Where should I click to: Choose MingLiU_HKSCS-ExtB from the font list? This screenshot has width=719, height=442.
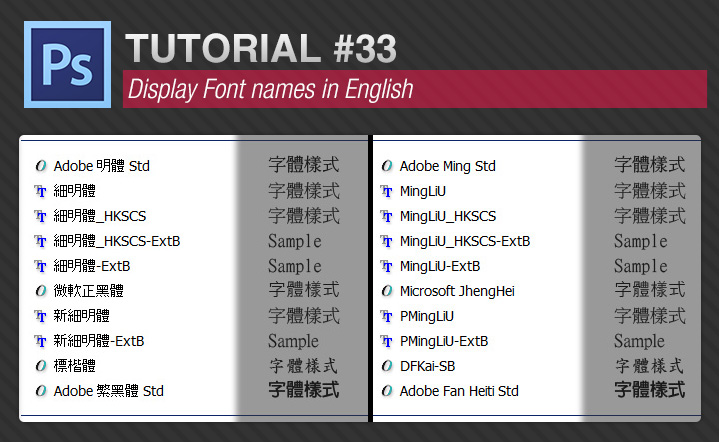click(x=464, y=241)
